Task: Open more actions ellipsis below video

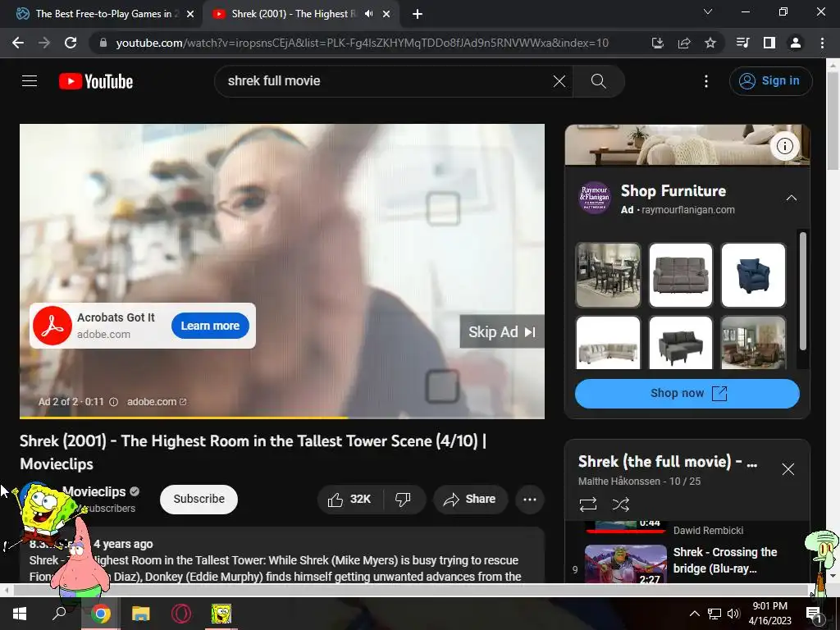Action: pos(530,500)
